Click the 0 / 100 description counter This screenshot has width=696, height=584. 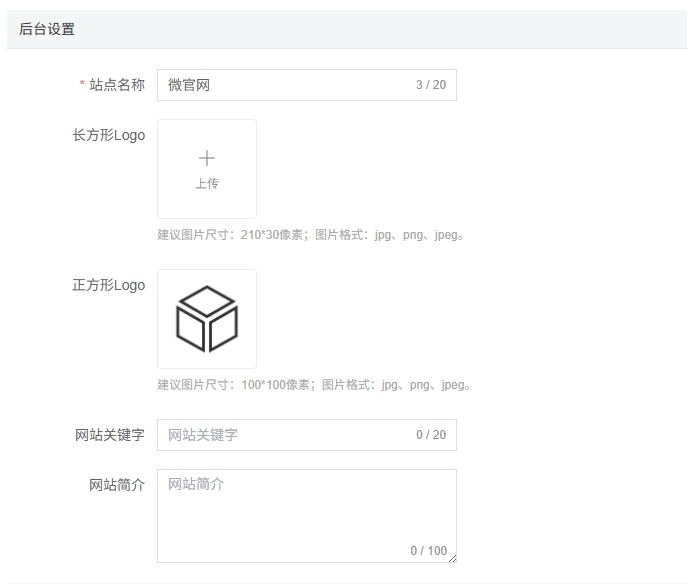point(429,551)
